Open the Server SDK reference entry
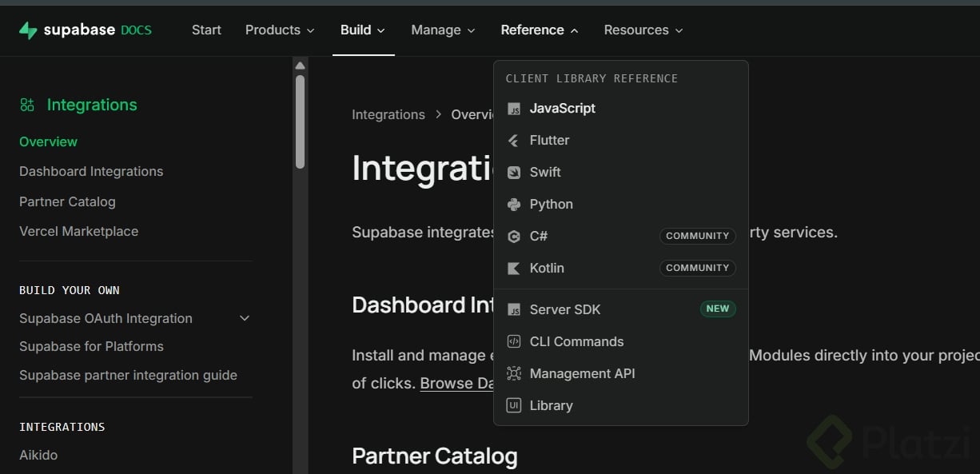 coord(621,309)
